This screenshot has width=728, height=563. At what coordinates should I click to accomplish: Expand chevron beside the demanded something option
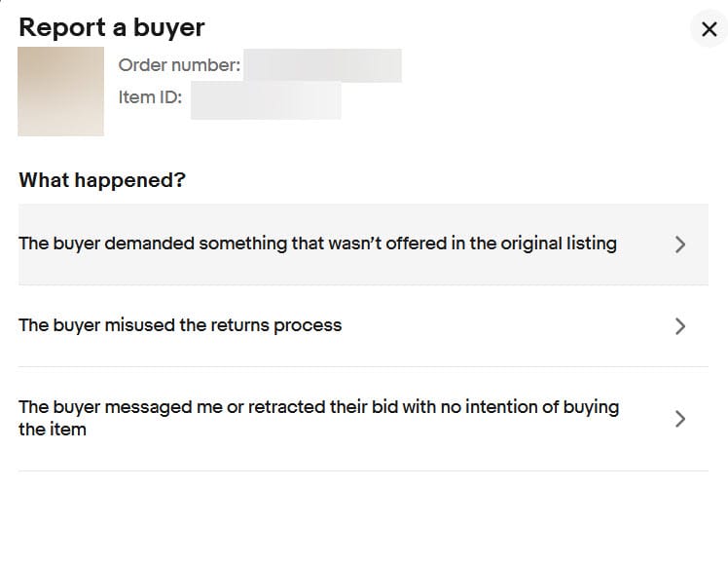[680, 244]
